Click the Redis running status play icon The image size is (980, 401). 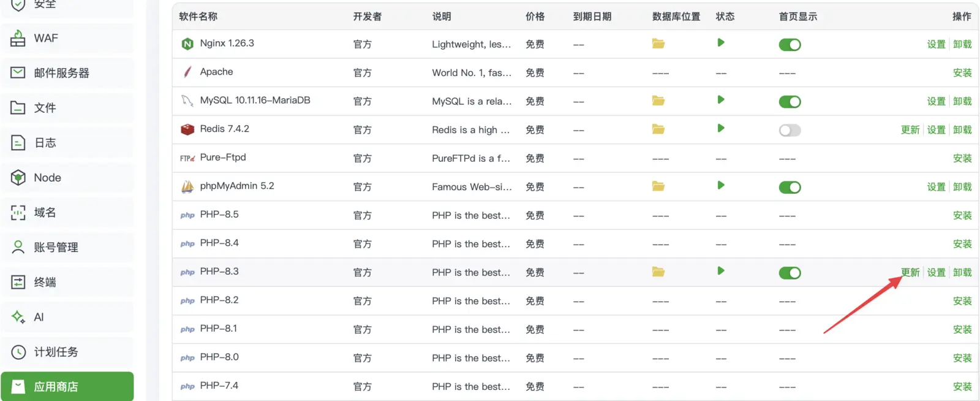(721, 129)
